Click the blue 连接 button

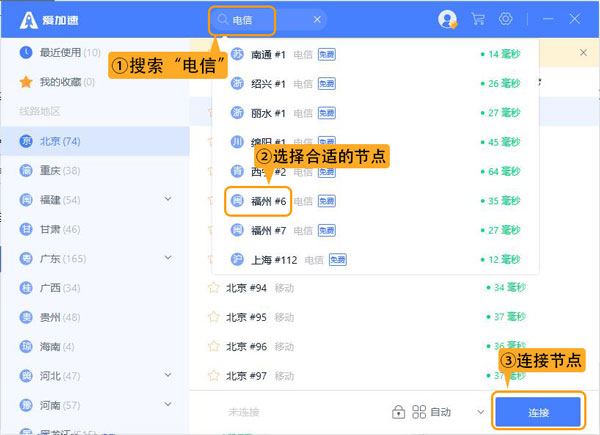[x=538, y=412]
